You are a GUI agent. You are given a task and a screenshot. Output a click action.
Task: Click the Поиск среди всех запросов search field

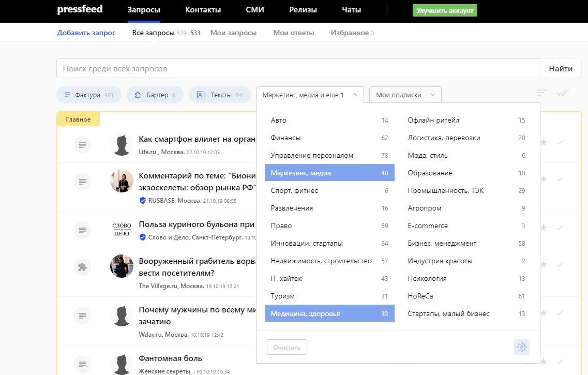click(298, 69)
